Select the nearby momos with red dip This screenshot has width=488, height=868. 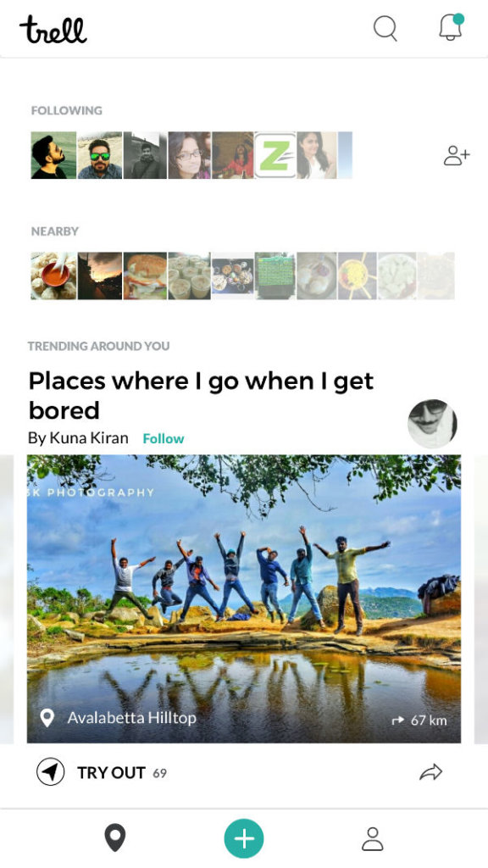coord(53,275)
